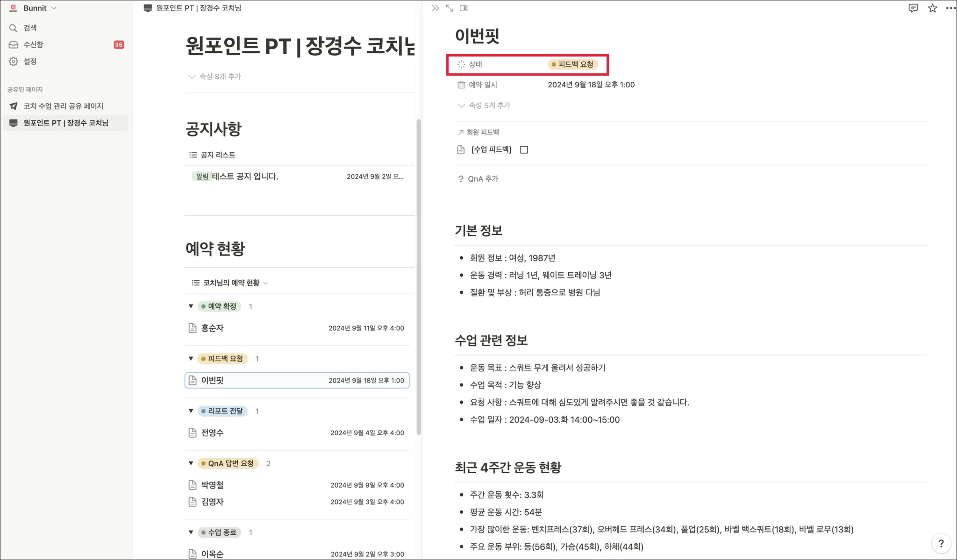The height and width of the screenshot is (560, 957).
Task: Open the search icon in the sidebar
Action: [x=14, y=28]
